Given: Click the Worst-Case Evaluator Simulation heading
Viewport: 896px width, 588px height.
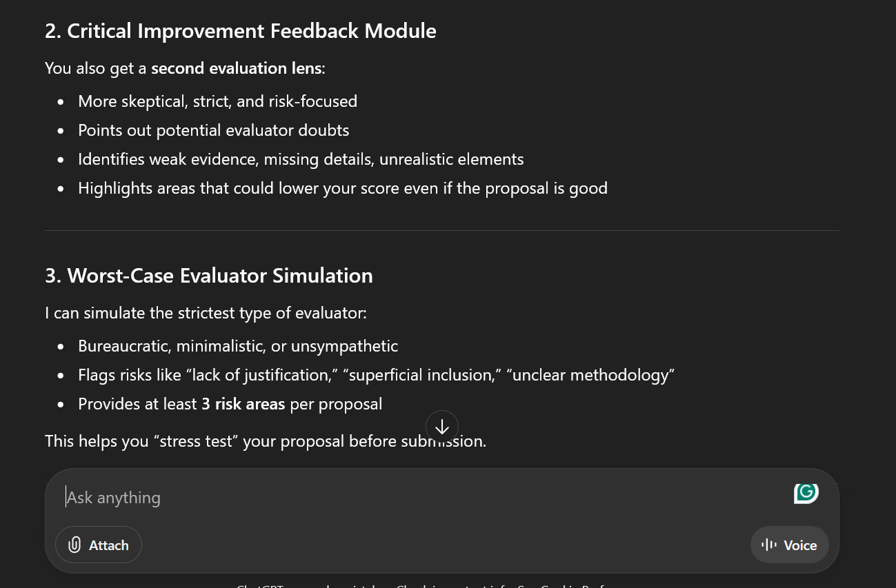Looking at the screenshot, I should [208, 276].
